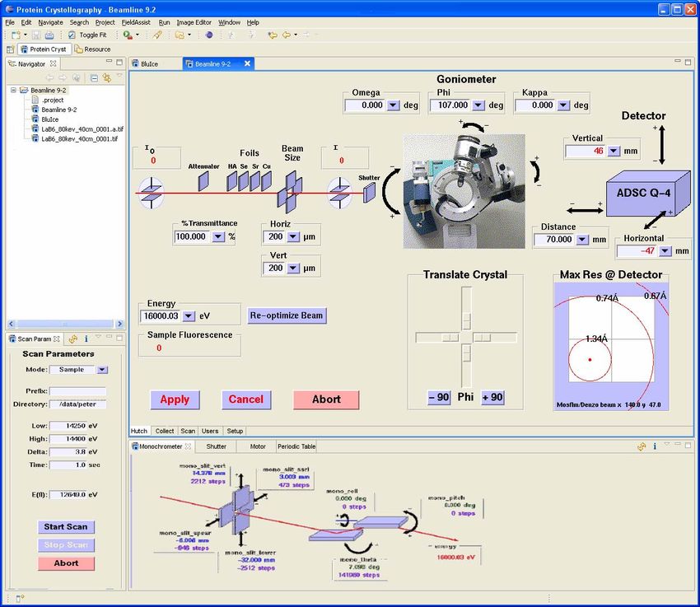Open the detector Distance dropdown
Viewport: 700px width, 607px height.
(582, 240)
